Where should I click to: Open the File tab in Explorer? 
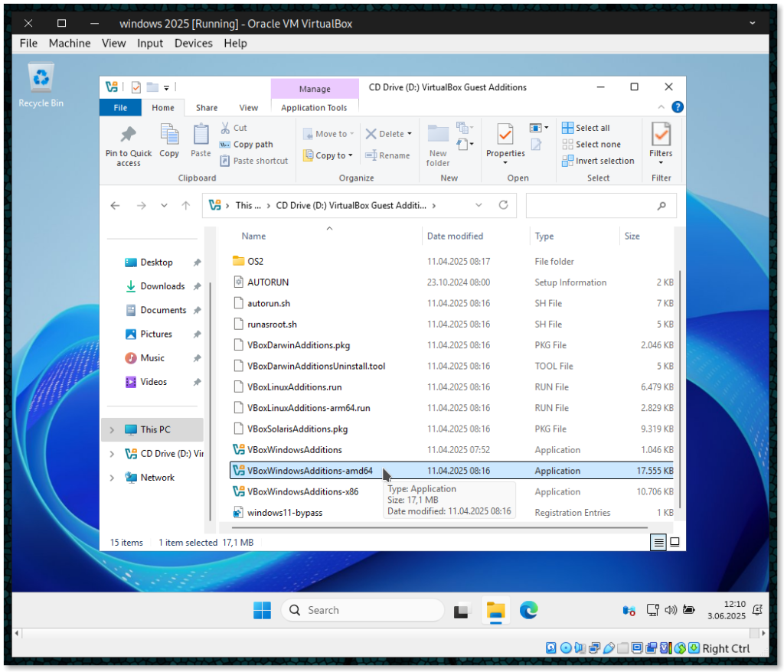tap(120, 107)
